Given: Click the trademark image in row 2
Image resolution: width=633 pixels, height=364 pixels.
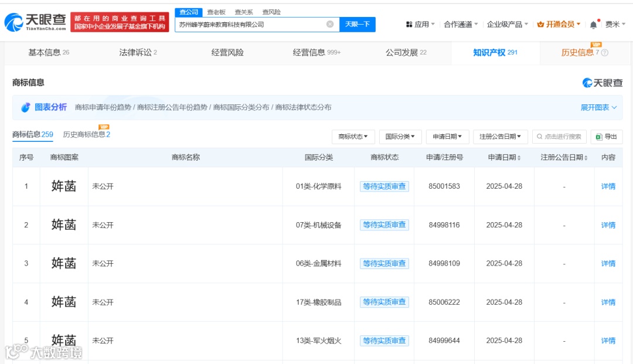Looking at the screenshot, I should (64, 224).
